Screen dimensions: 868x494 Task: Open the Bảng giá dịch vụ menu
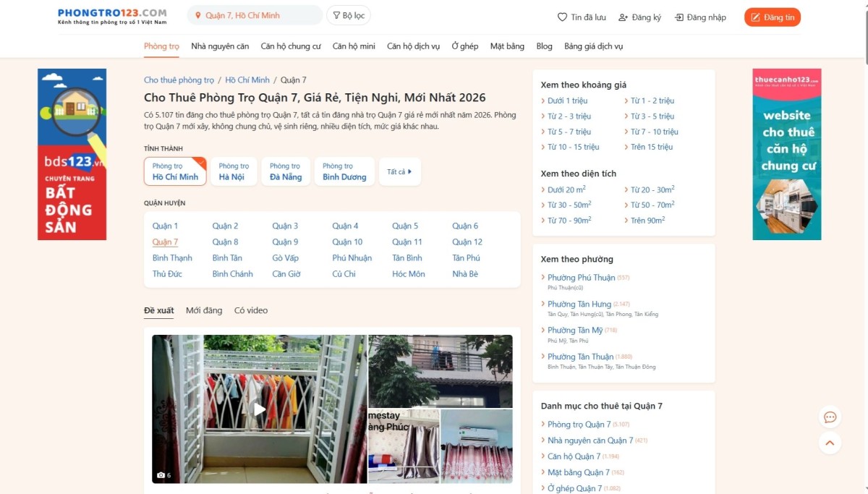pyautogui.click(x=593, y=46)
